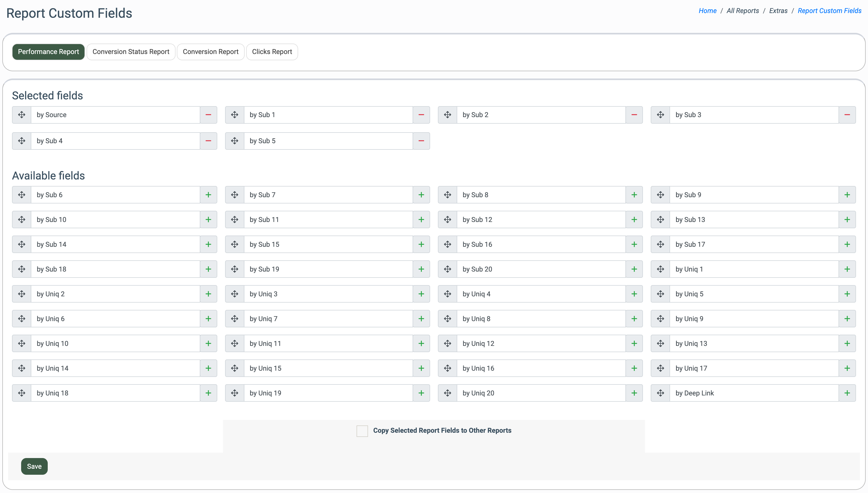Switch to the Conversion Status Report tab
Image resolution: width=868 pixels, height=493 pixels.
[x=131, y=52]
